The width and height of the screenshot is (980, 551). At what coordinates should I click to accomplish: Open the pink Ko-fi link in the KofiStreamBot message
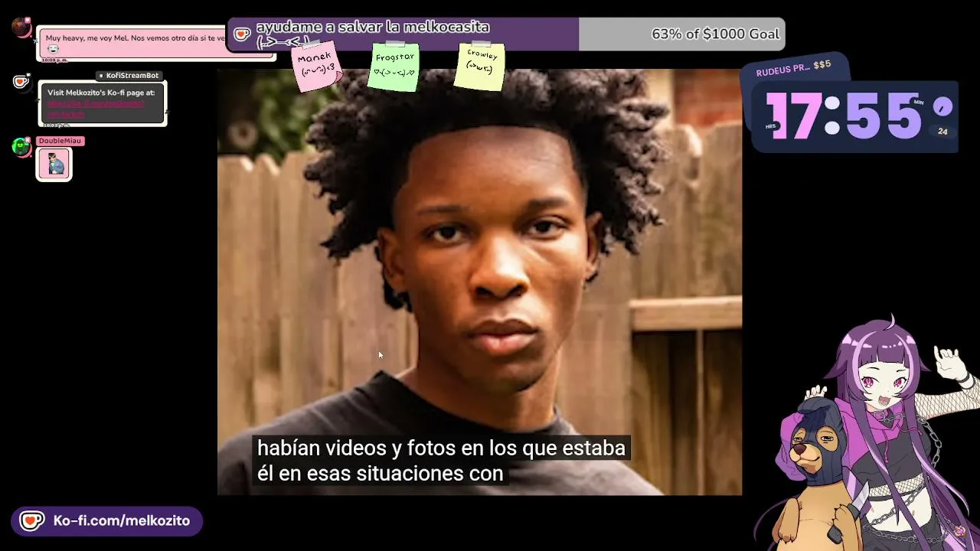(x=96, y=109)
